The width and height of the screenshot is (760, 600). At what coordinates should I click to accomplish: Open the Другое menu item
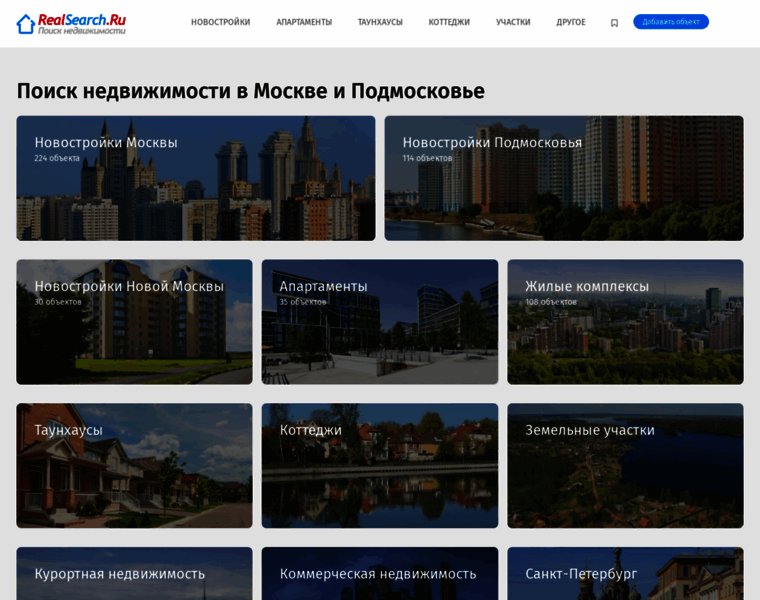[571, 22]
